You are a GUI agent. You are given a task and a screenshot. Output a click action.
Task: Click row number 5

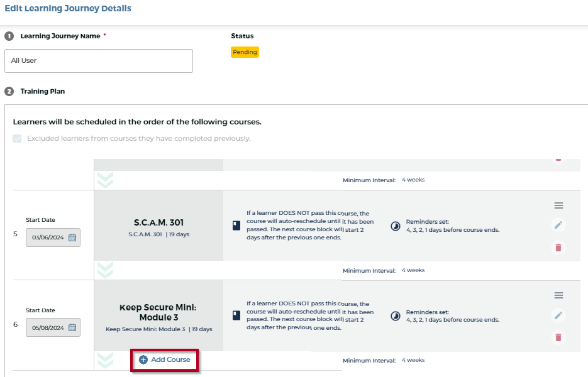(x=15, y=234)
